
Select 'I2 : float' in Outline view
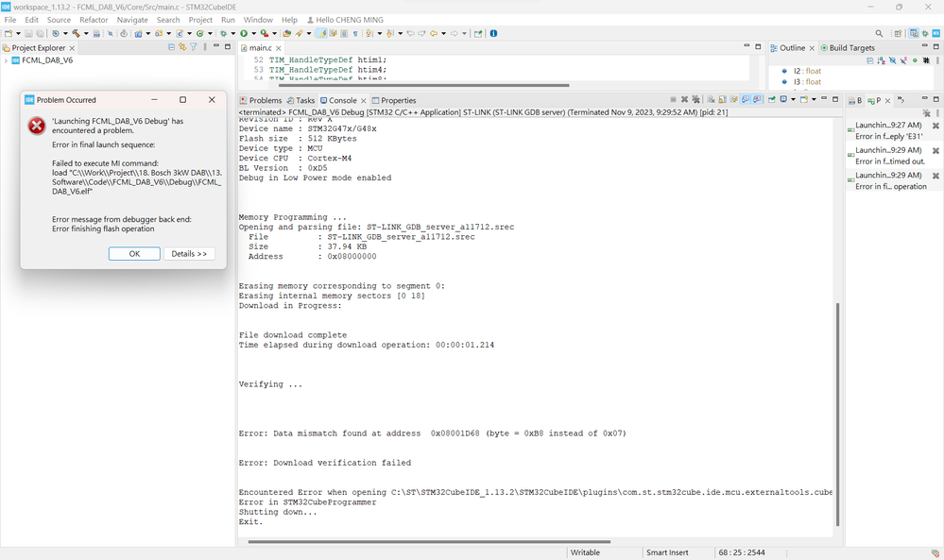(x=807, y=71)
